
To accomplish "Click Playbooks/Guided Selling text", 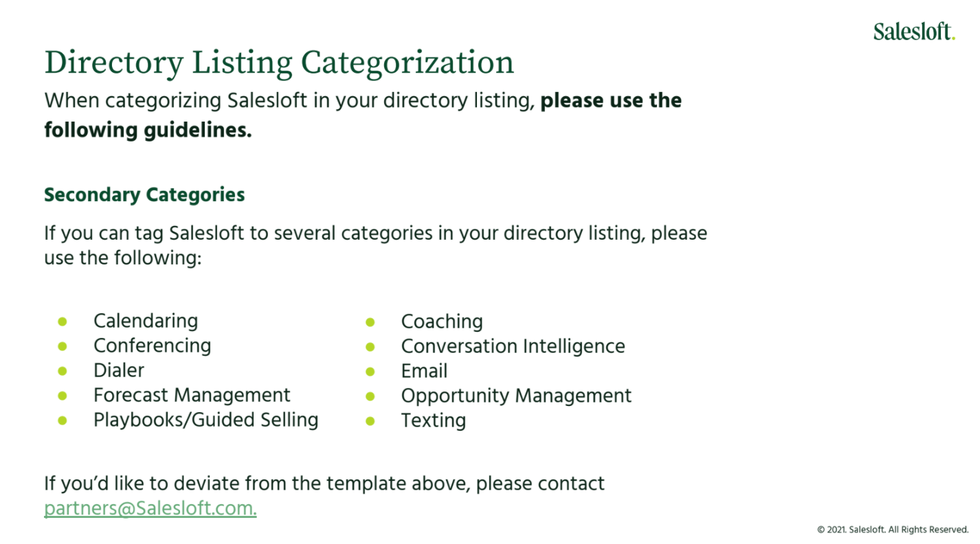I will (206, 420).
